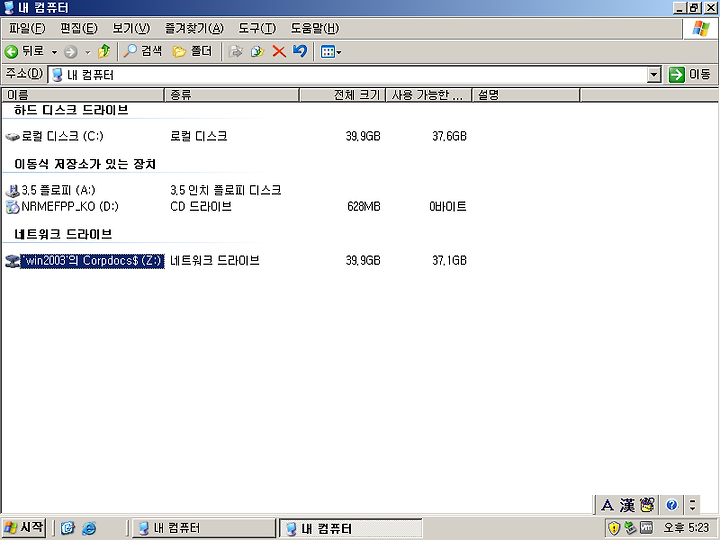Sort by 종류 column header

232,95
